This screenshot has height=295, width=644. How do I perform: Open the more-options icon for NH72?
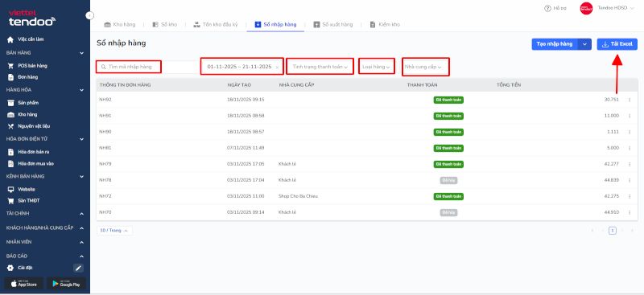coord(630,196)
